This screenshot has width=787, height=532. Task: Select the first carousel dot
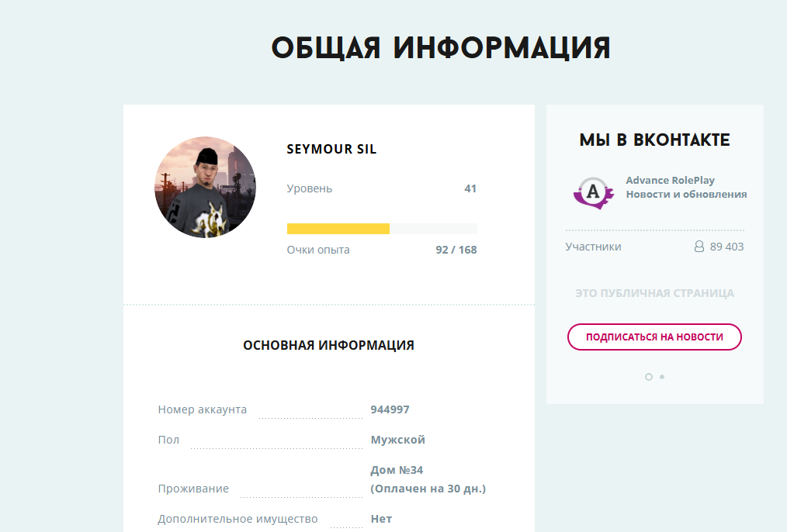click(649, 377)
